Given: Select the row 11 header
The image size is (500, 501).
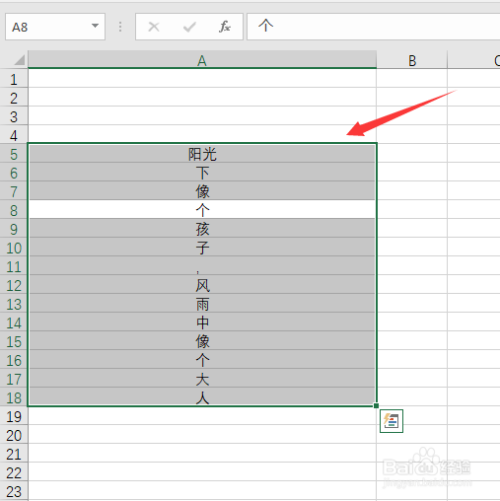Looking at the screenshot, I should click(x=14, y=266).
